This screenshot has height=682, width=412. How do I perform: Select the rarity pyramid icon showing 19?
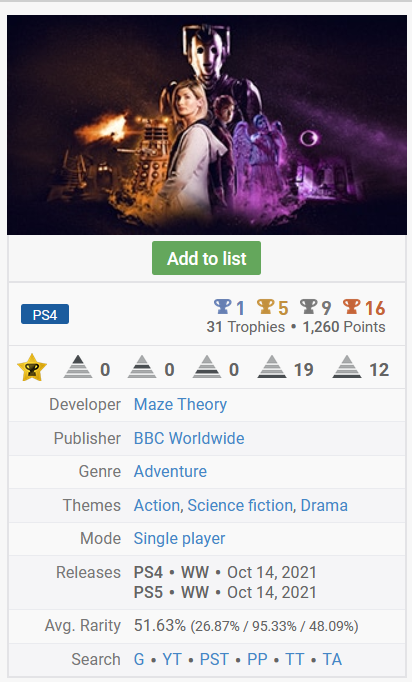tap(271, 367)
